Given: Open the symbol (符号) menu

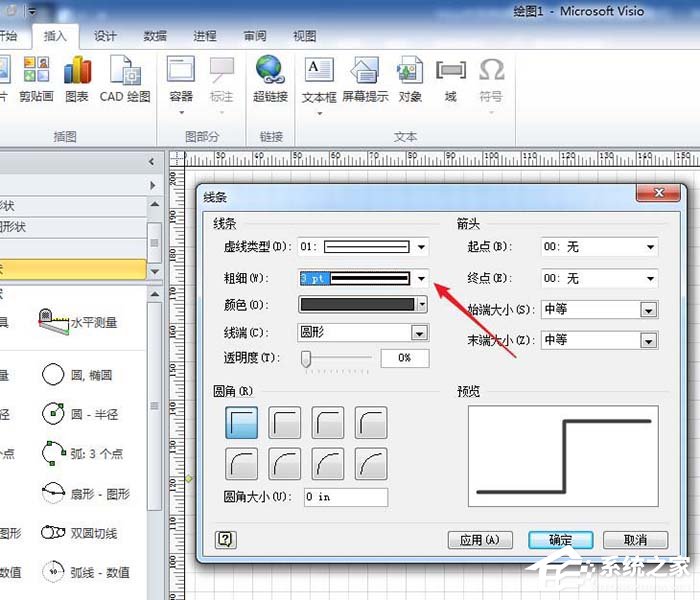Looking at the screenshot, I should pyautogui.click(x=491, y=84).
